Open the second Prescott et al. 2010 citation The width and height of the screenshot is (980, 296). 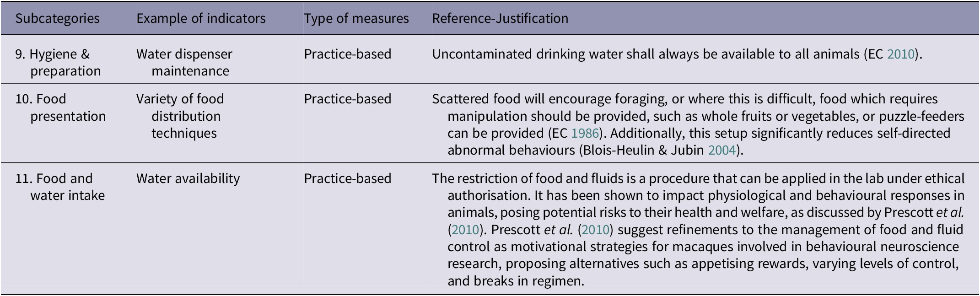coord(595,229)
